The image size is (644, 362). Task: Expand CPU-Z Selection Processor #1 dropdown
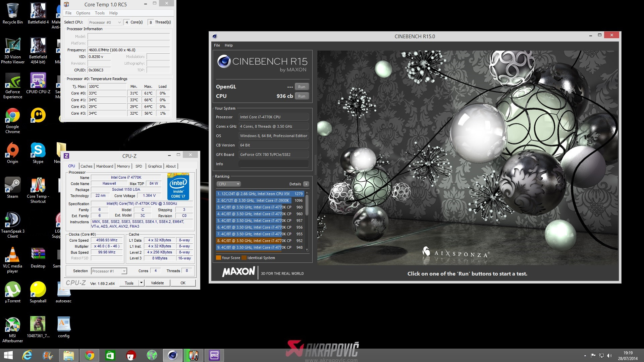109,271
